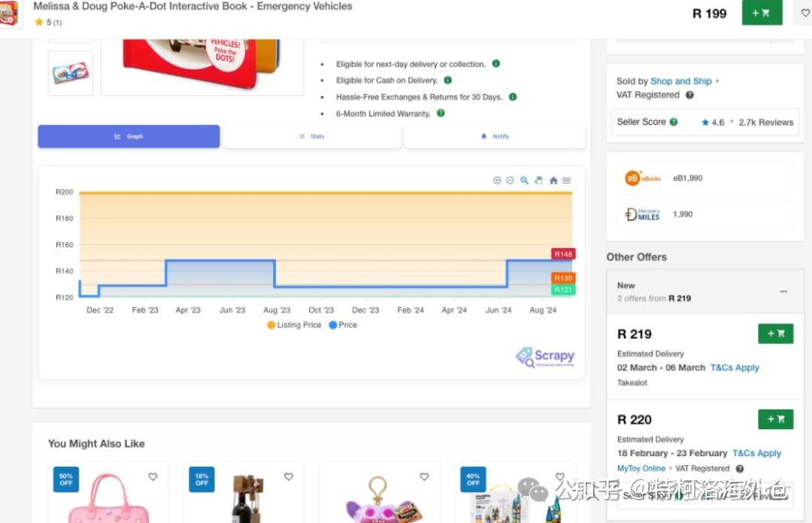Add R 199 item to cart in header
Screen dimensions: 812x523
762,13
